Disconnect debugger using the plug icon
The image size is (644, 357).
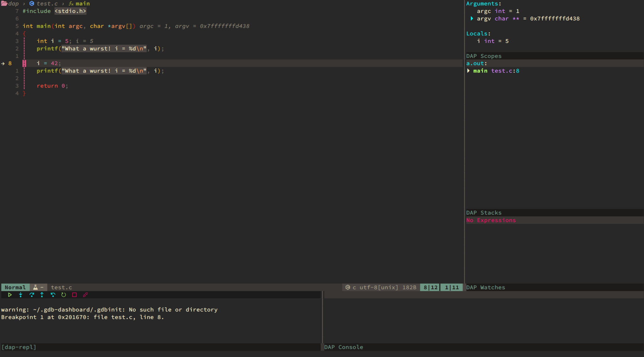[85, 295]
